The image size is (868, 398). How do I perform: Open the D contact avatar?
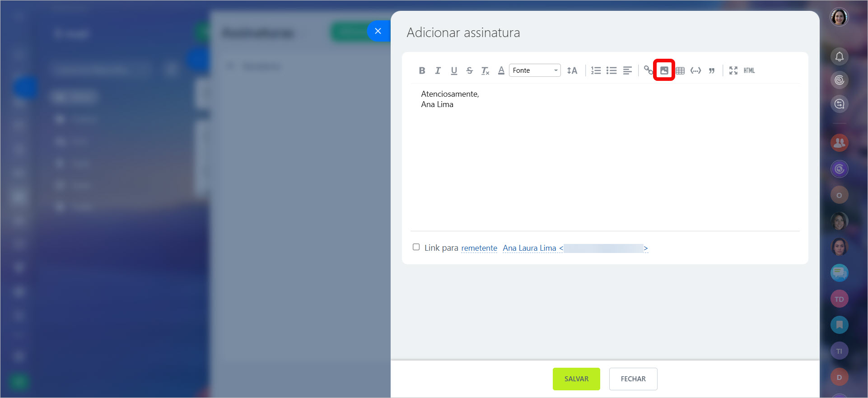coord(839,377)
